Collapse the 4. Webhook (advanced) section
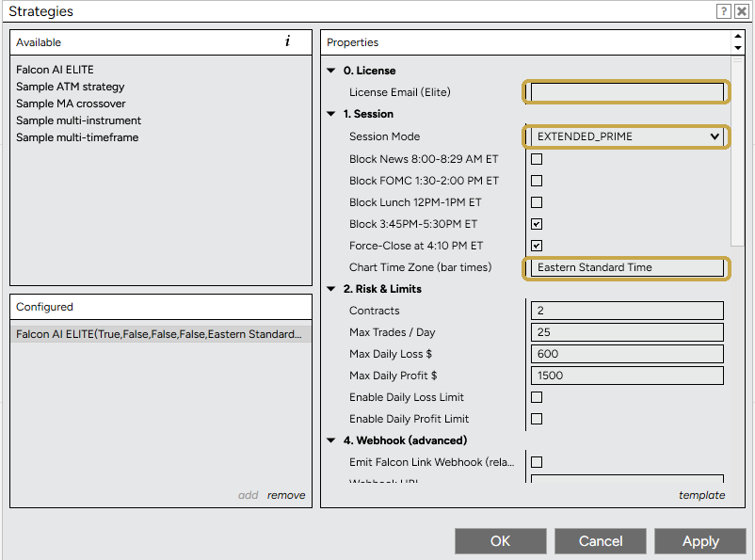The image size is (755, 560). coord(330,440)
